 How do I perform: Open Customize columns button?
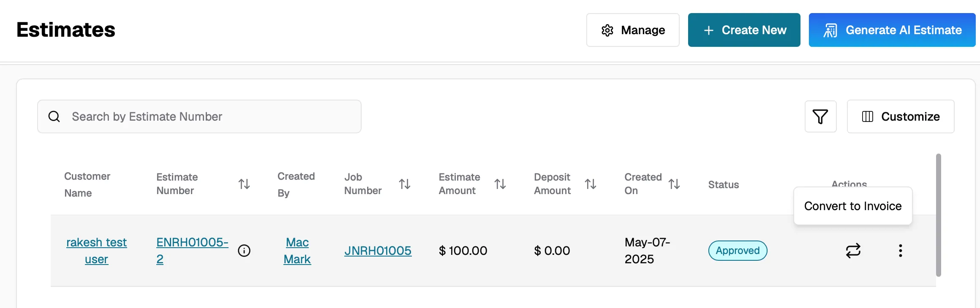(901, 116)
